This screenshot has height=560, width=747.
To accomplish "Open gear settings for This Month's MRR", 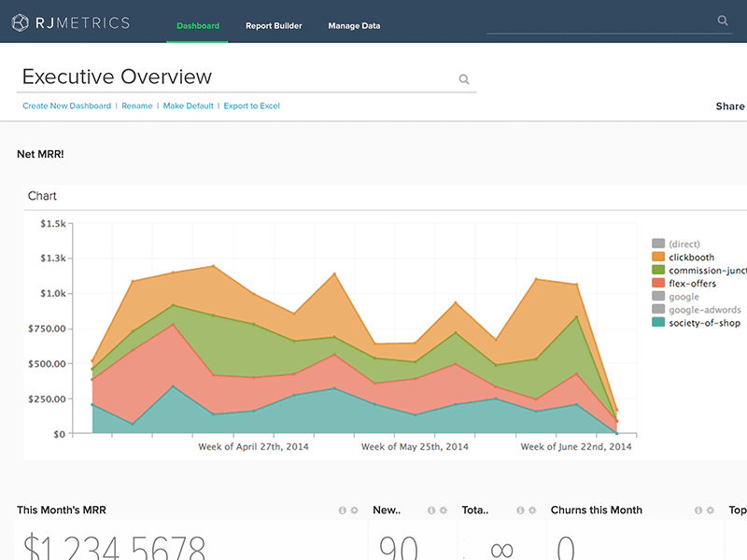I will coord(354,511).
